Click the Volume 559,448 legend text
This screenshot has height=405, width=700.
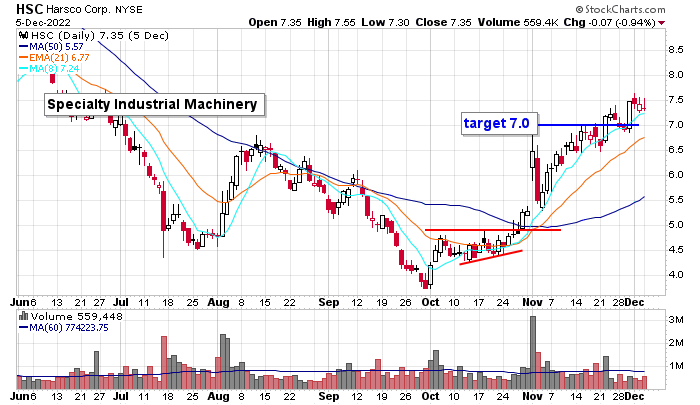pos(76,316)
